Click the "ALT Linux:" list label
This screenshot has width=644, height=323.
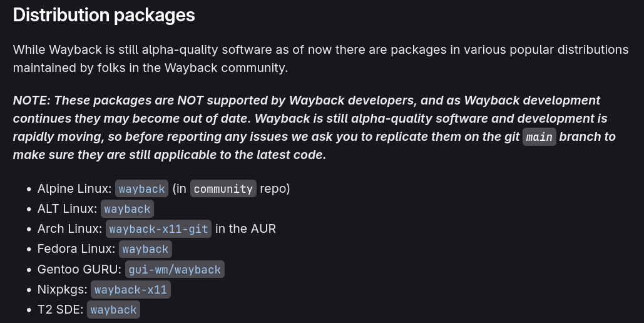[67, 209]
